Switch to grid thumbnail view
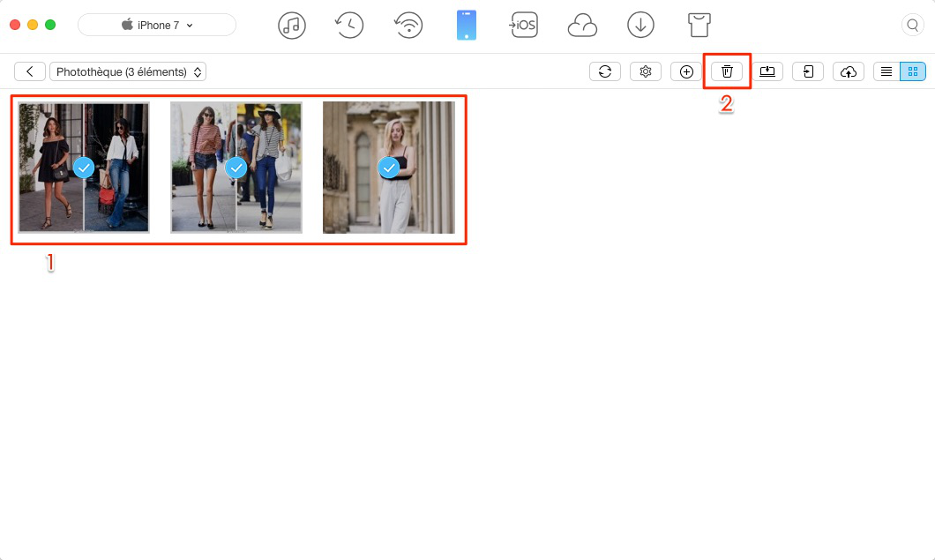Image resolution: width=935 pixels, height=560 pixels. coord(913,71)
